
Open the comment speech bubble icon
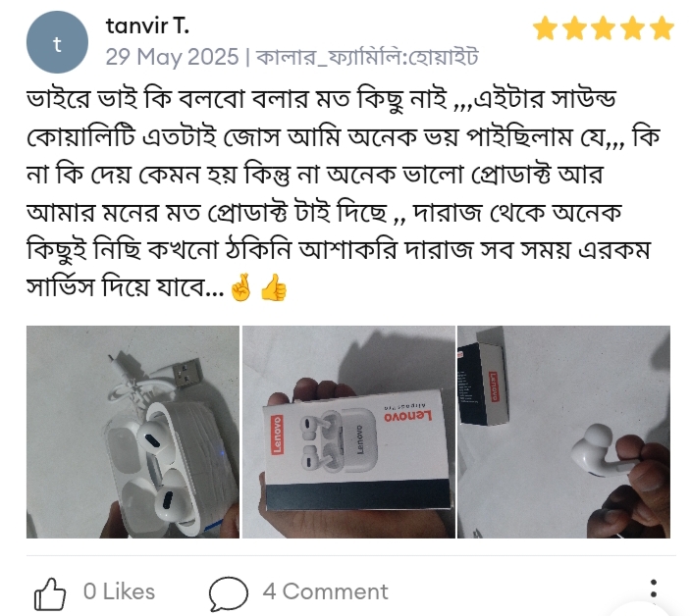tap(229, 593)
